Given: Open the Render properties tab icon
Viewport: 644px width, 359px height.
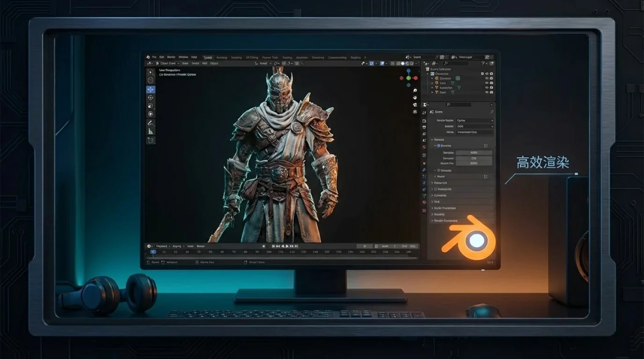Looking at the screenshot, I should [424, 121].
